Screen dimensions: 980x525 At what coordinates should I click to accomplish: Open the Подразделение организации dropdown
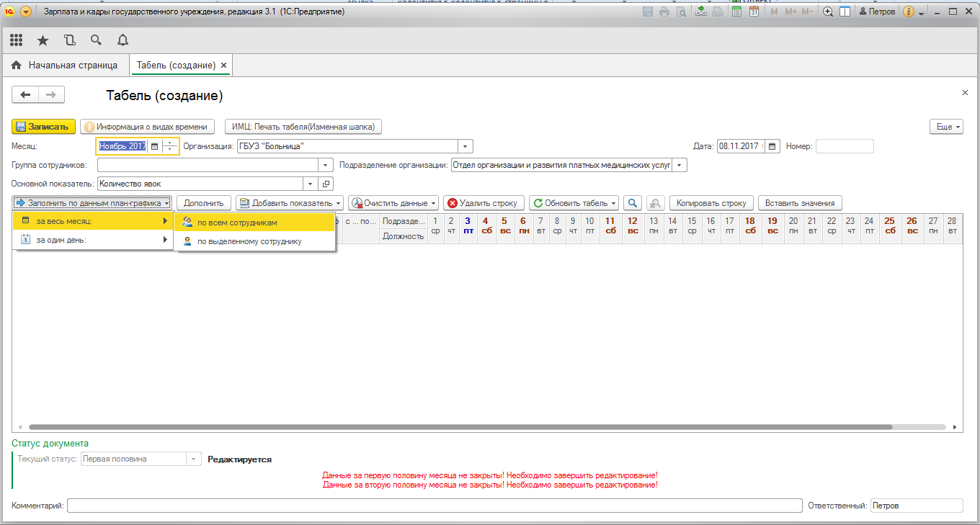(680, 165)
